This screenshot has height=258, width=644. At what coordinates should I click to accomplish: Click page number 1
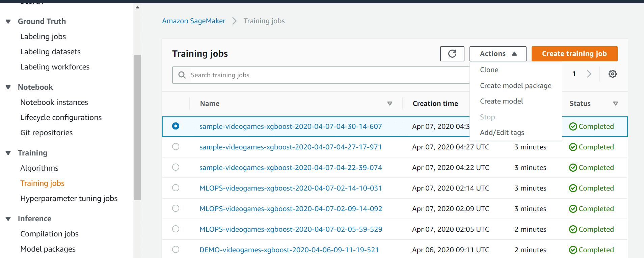pos(574,74)
